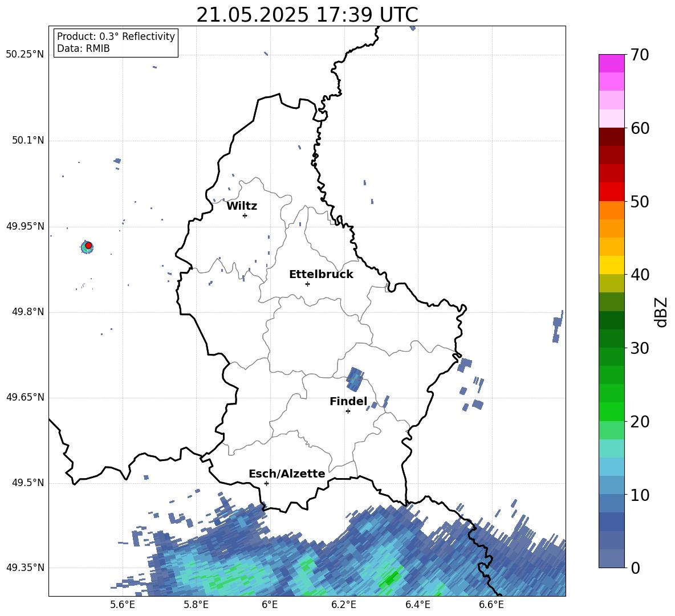
Task: Click latitude label 49.95°N
Action: click(x=25, y=226)
